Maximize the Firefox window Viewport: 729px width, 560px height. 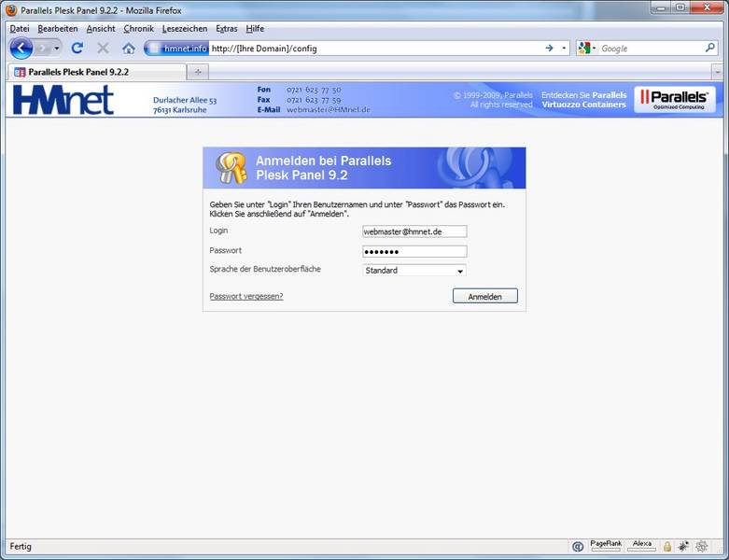(680, 7)
